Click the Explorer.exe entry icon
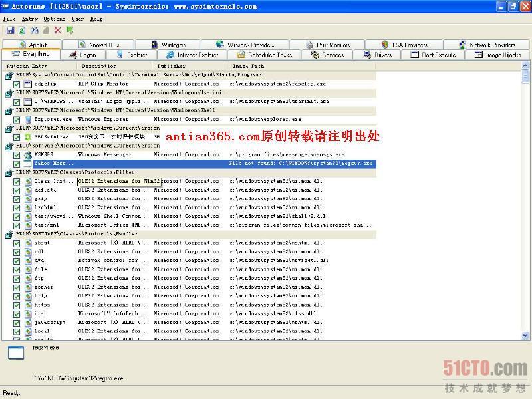Image resolution: width=532 pixels, height=399 pixels. click(x=28, y=120)
